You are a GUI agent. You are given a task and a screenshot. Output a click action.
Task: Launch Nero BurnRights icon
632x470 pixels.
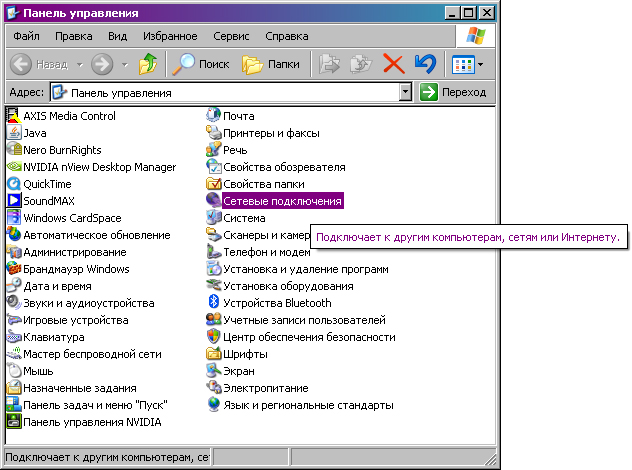coord(14,150)
